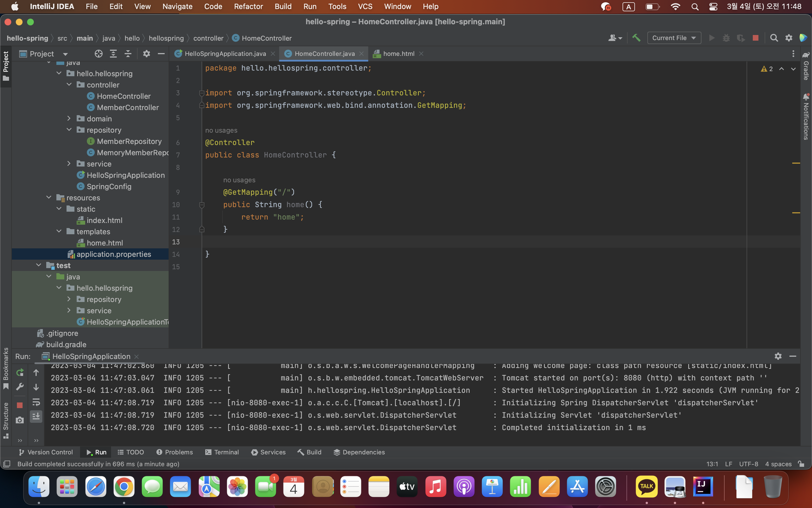This screenshot has height=508, width=812.
Task: Expand all in Project panel
Action: [x=113, y=54]
